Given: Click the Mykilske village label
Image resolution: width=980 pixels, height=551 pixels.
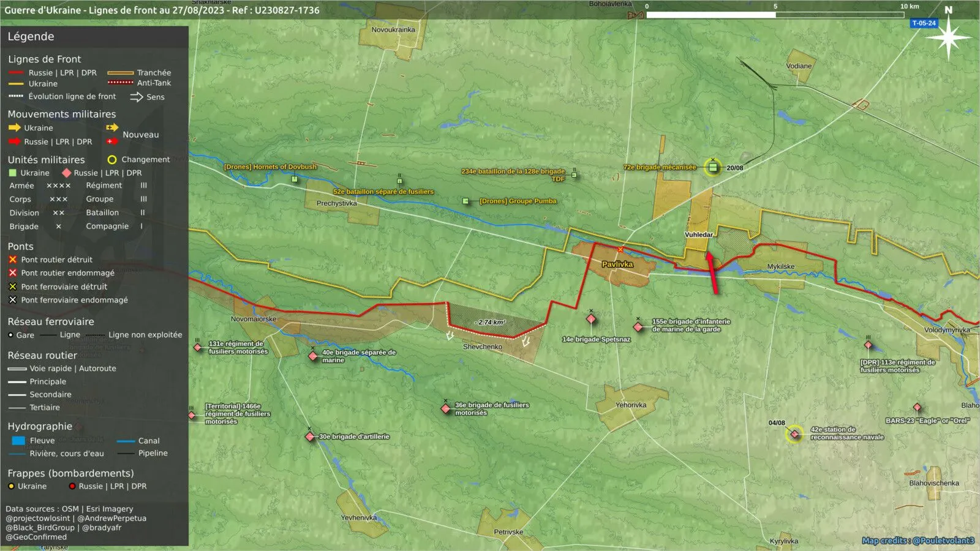Looking at the screenshot, I should (x=781, y=266).
